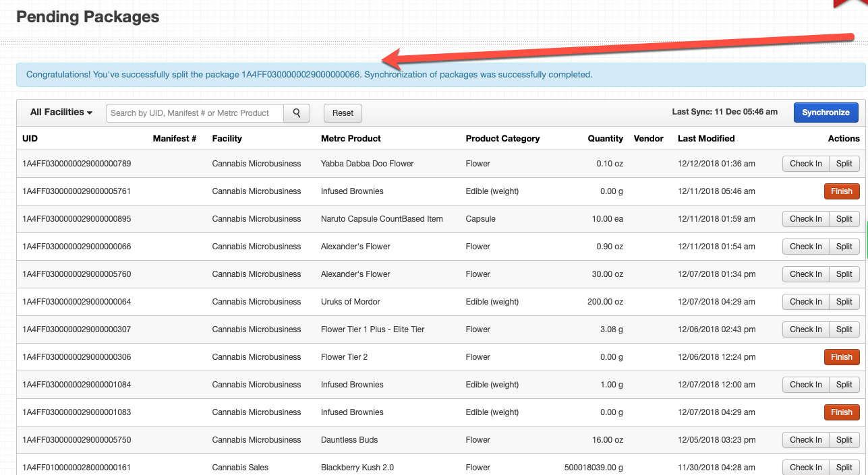Click the search magnifying glass icon
The height and width of the screenshot is (475, 868).
[x=297, y=113]
